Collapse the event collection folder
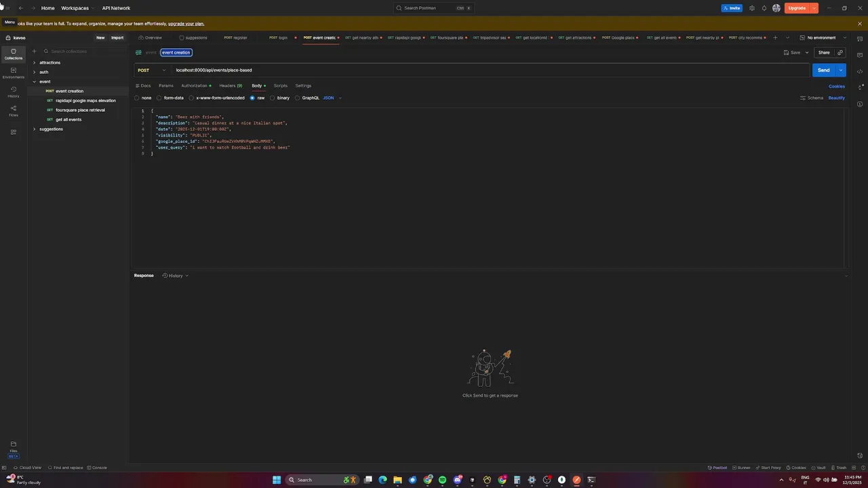This screenshot has width=868, height=488. (35, 81)
